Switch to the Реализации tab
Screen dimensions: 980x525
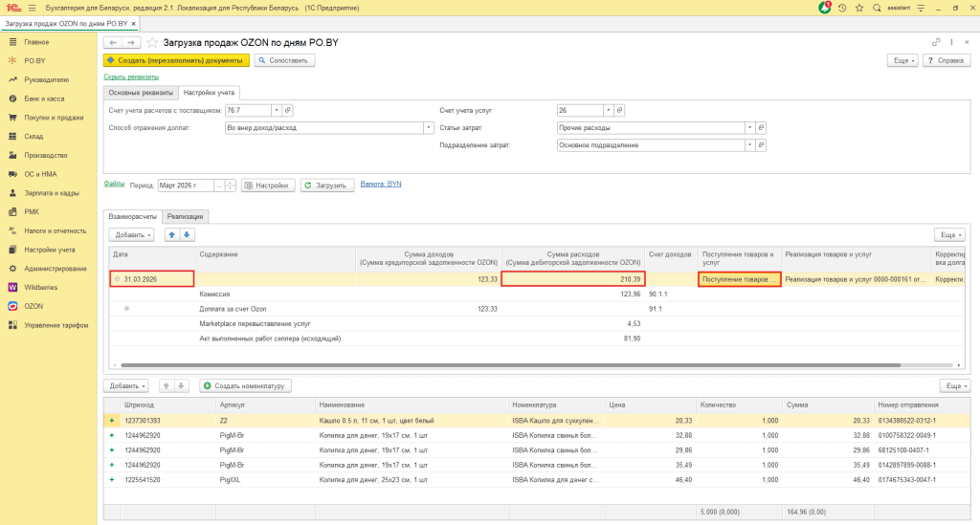[185, 216]
